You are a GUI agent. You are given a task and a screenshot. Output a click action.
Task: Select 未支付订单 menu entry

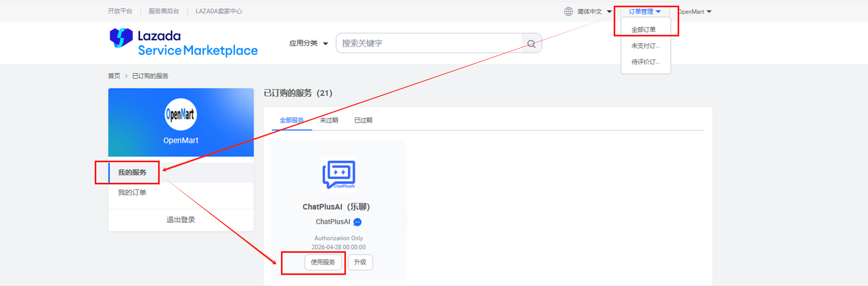coord(645,46)
